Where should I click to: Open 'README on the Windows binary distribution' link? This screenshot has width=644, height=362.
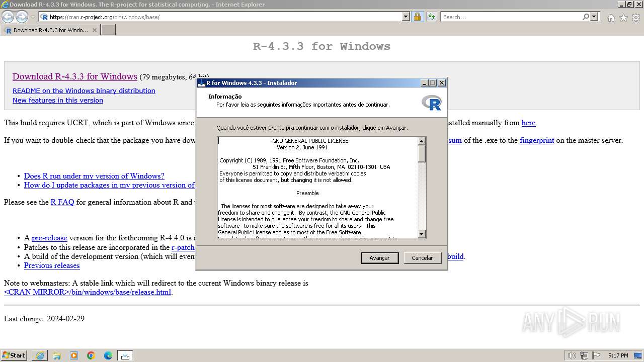[x=84, y=91]
